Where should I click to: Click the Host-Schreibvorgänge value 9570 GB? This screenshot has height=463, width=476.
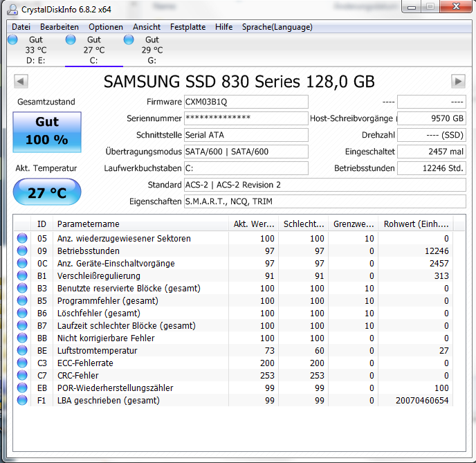pyautogui.click(x=432, y=118)
